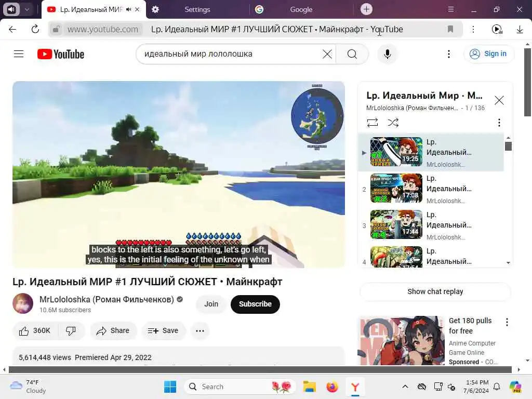Open the MrLololoshka channel avatar
Image resolution: width=532 pixels, height=399 pixels.
pos(23,303)
